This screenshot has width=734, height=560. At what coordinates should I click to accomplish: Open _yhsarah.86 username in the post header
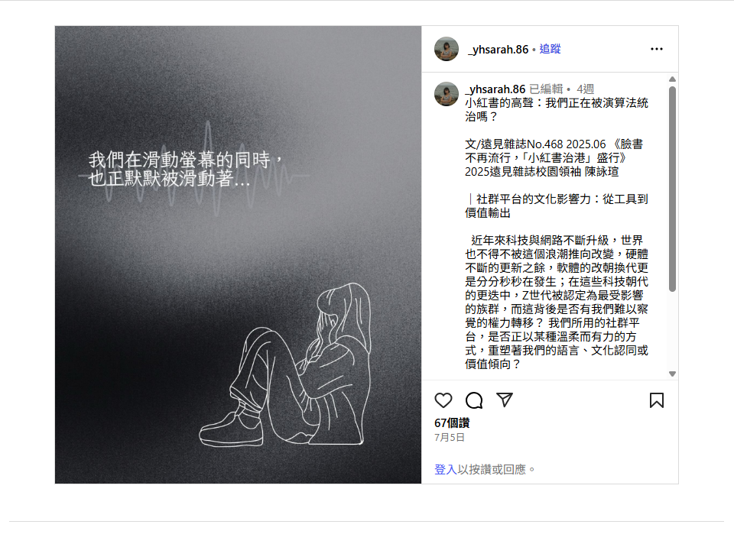click(498, 50)
